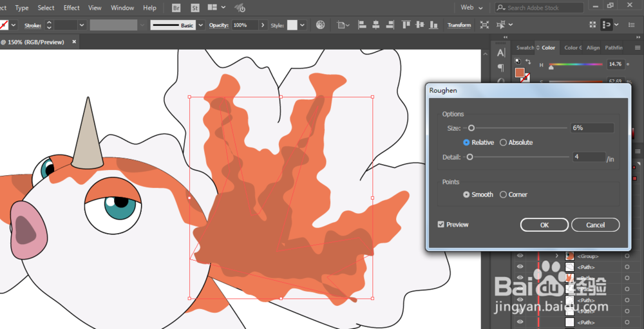Uncheck the Preview checkbox in Roughen

(x=441, y=225)
